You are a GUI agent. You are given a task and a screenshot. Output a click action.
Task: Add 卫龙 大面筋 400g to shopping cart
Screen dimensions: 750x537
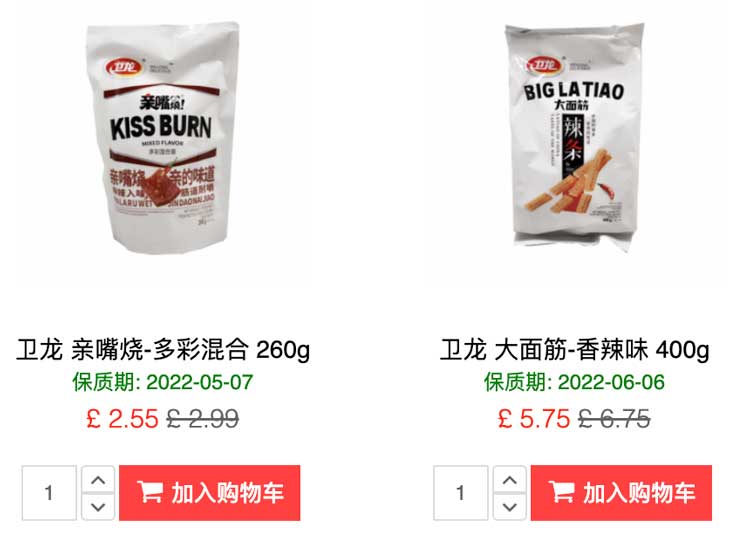621,493
